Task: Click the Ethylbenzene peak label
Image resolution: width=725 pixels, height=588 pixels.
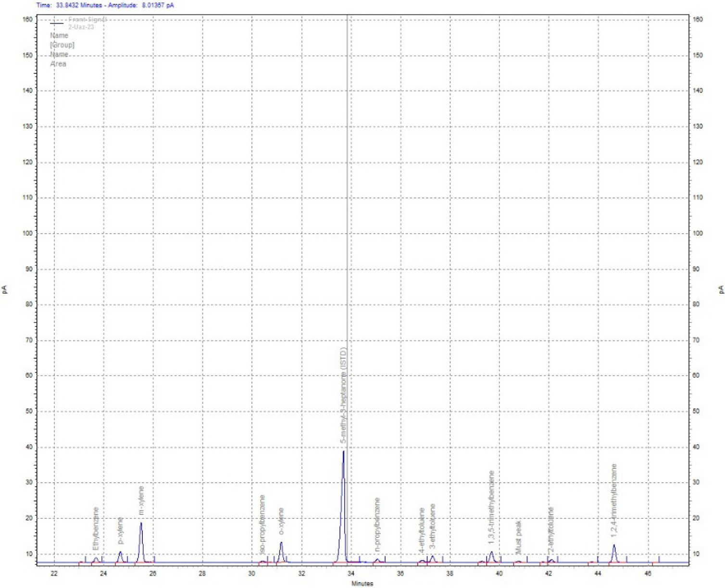Action: [96, 529]
